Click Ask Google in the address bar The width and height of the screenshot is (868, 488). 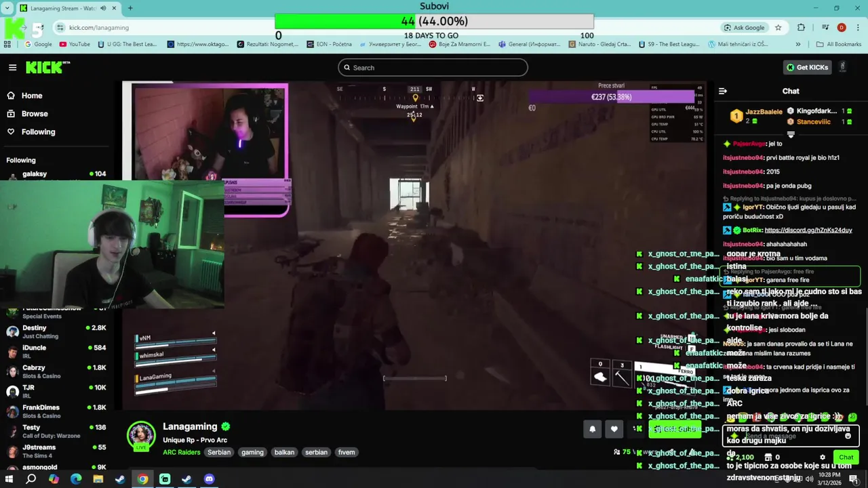(744, 28)
